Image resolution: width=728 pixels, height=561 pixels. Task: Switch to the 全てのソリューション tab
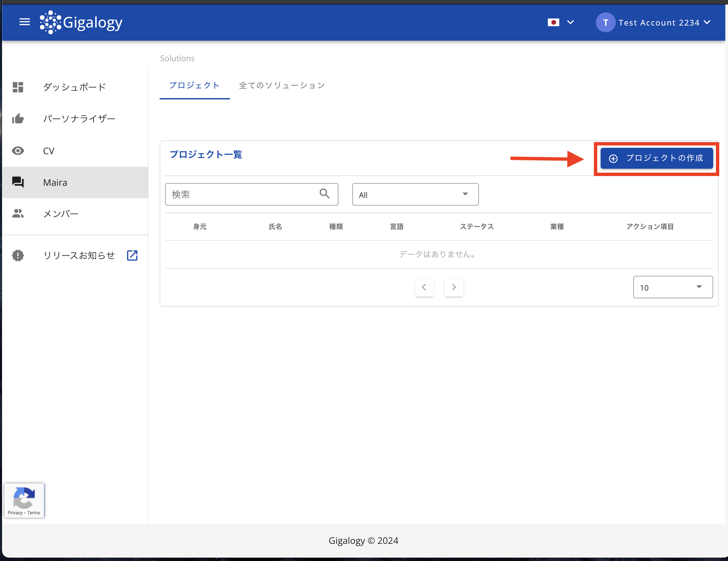pyautogui.click(x=282, y=85)
